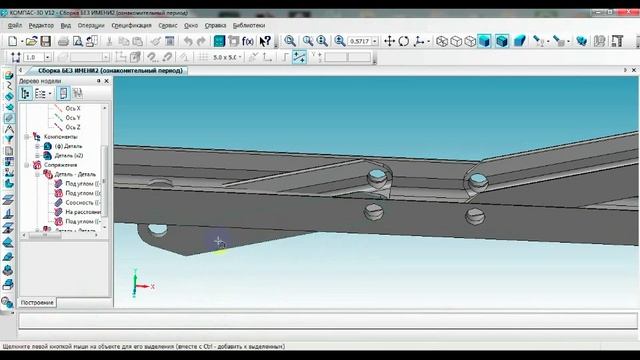Open the library manager books icon
The width and height of the screenshot is (640, 360).
(599, 41)
